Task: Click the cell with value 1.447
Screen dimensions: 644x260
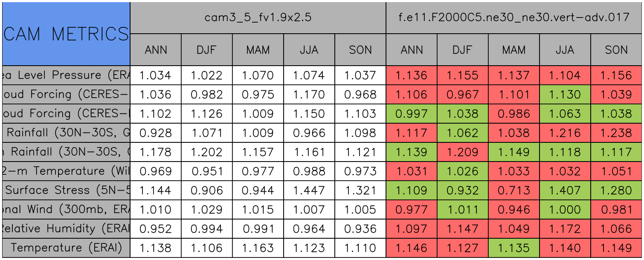Action: coord(309,190)
